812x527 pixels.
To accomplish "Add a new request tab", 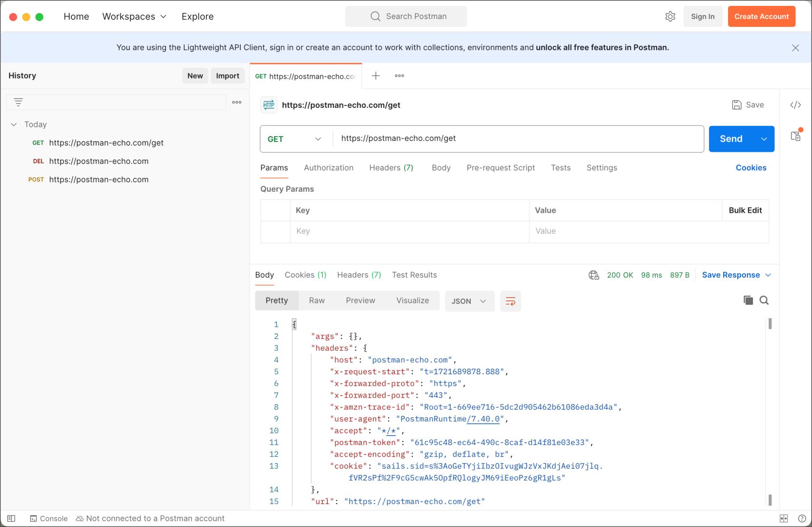I will (375, 76).
